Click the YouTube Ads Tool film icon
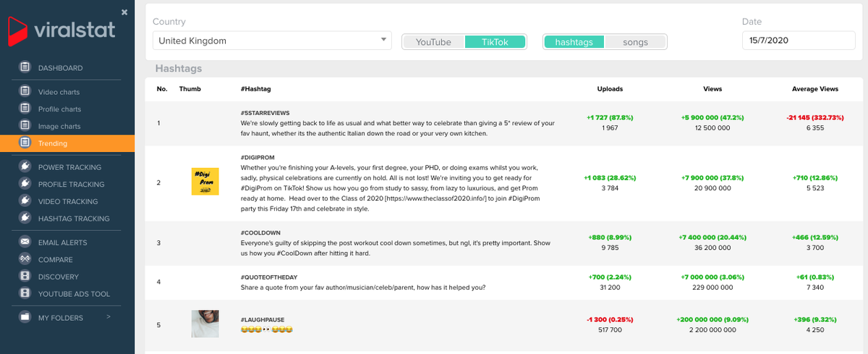The image size is (868, 354). (x=25, y=293)
